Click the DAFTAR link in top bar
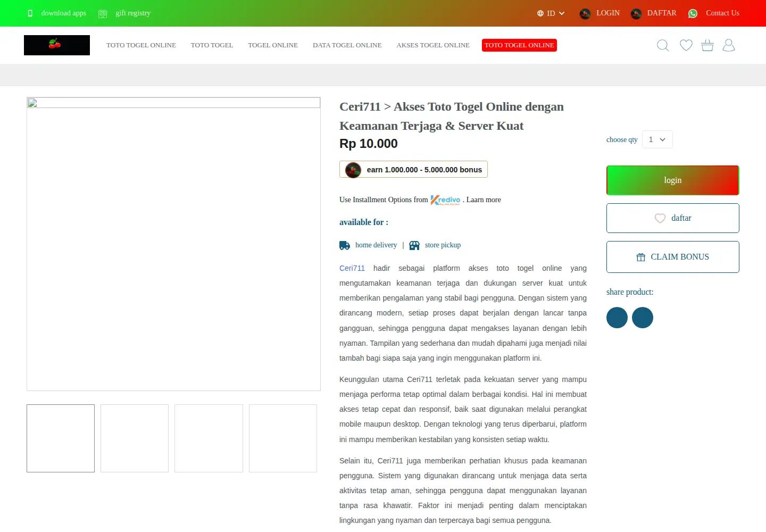The width and height of the screenshot is (766, 532). [662, 13]
